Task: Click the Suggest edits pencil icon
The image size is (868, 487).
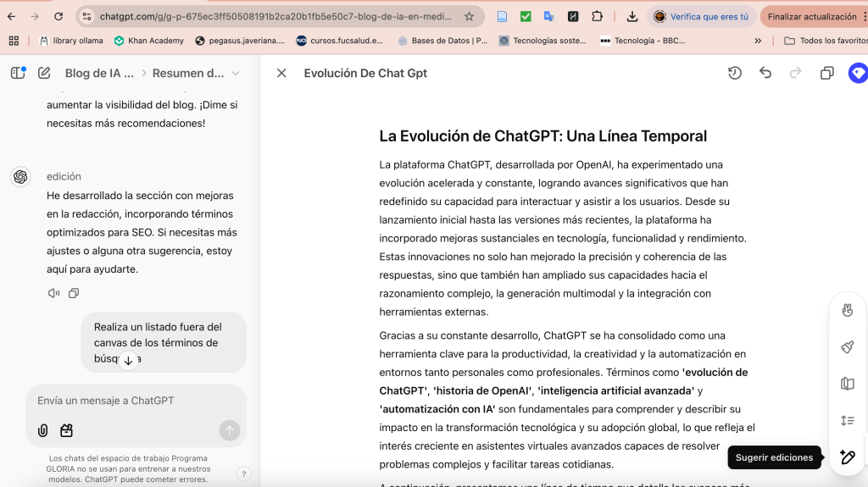Action: pyautogui.click(x=847, y=457)
